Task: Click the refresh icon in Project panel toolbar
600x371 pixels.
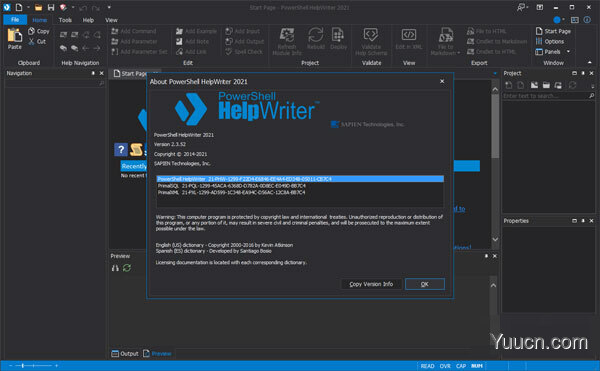Action: point(572,85)
